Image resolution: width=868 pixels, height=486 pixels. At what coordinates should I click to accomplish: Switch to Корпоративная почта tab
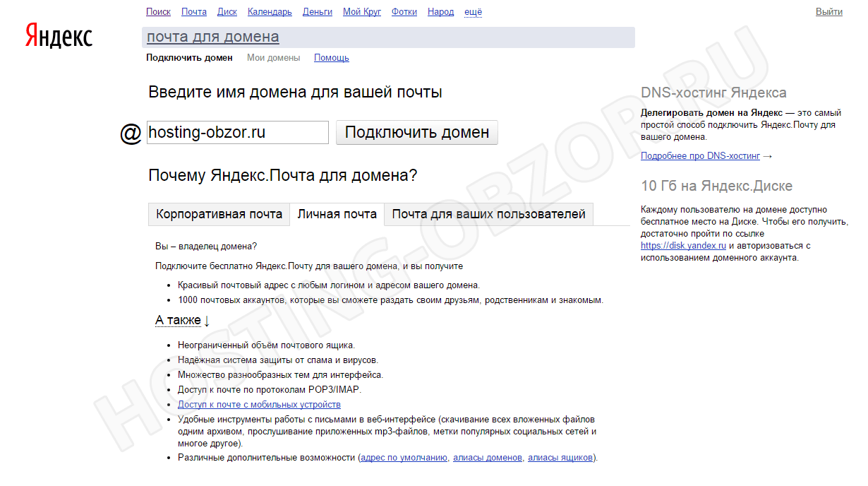coord(219,214)
